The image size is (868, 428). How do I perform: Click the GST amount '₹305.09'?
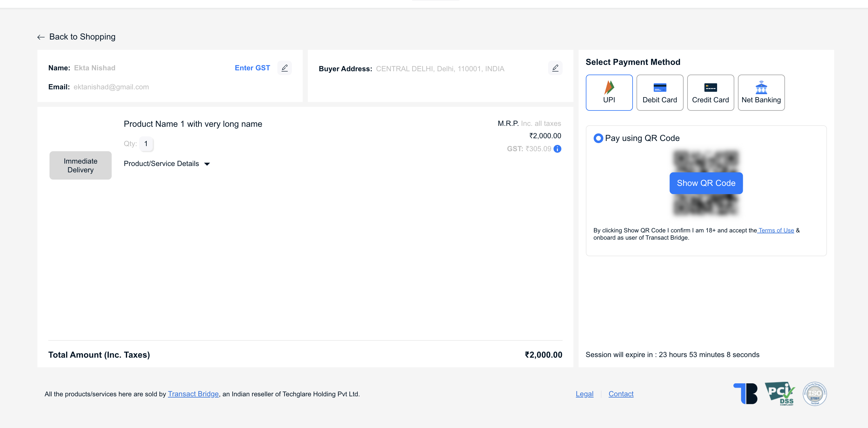tap(538, 149)
